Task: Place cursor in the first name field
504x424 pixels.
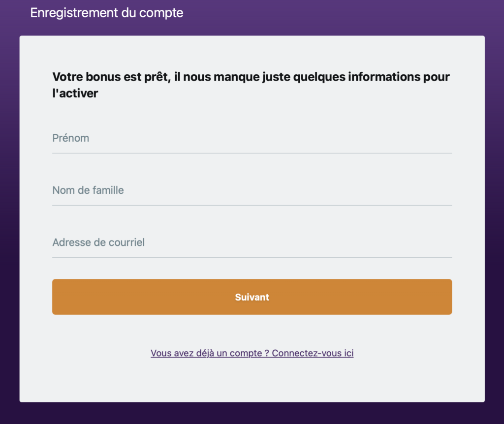Action: 252,138
